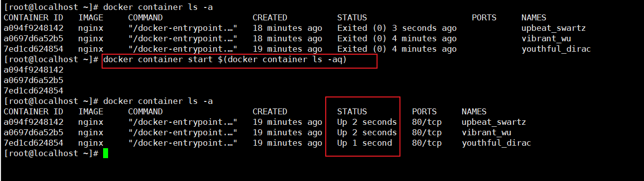Image resolution: width=644 pixels, height=181 pixels.
Task: Click 80/tcp port for youthful_dirac
Action: tap(427, 143)
